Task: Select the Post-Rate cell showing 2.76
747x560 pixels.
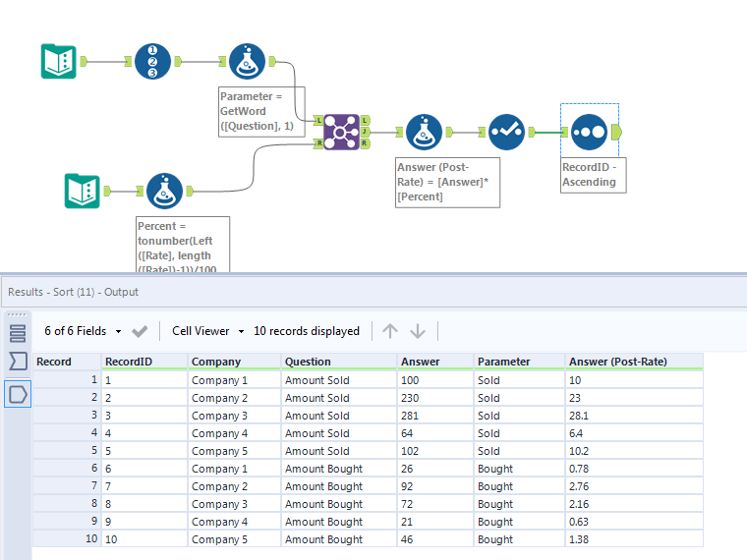Action: point(634,486)
